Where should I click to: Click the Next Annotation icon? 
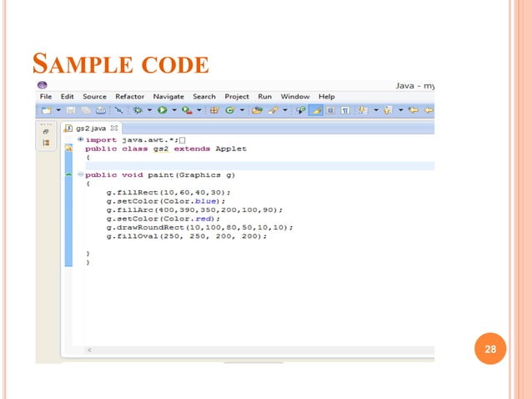point(363,110)
